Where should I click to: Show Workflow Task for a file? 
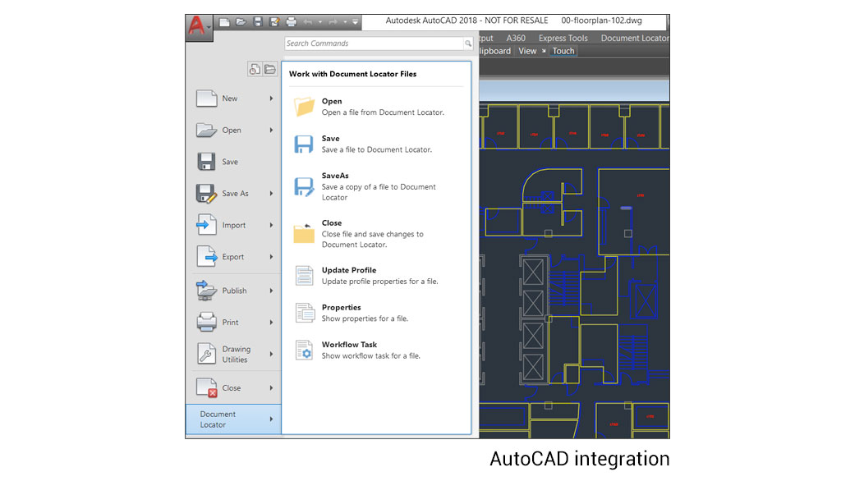(x=376, y=351)
